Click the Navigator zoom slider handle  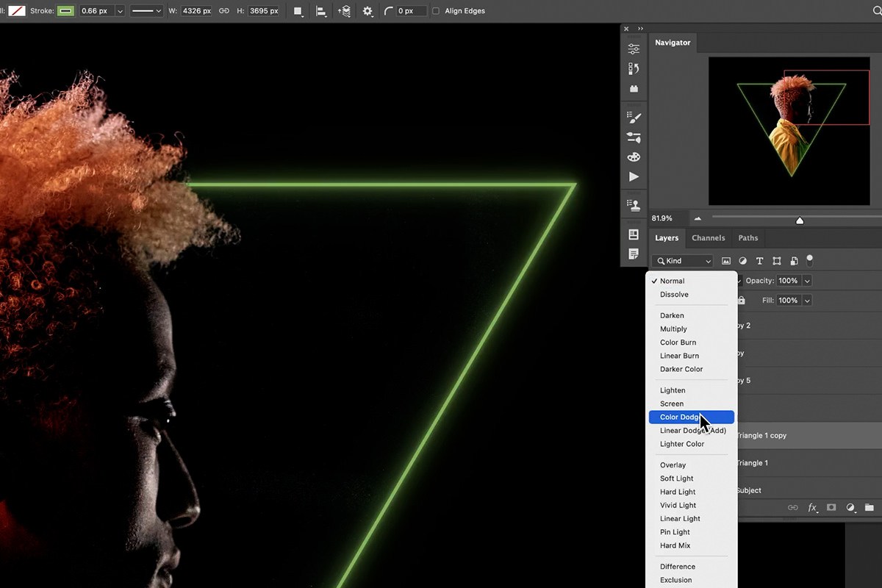(x=800, y=220)
